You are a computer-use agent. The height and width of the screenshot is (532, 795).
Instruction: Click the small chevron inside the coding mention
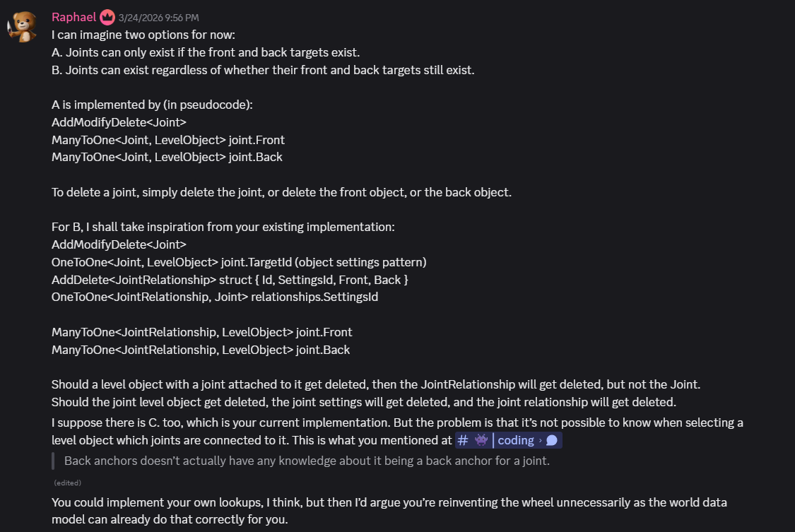540,440
